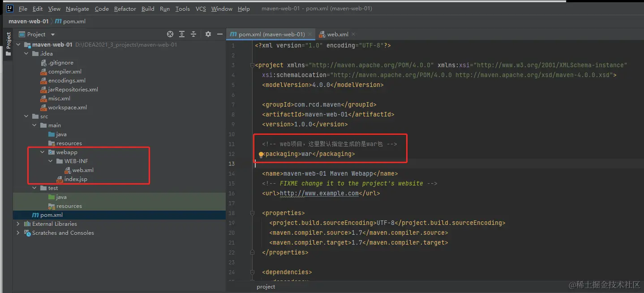Select index.jsp in the project tree
The height and width of the screenshot is (293, 644).
pyautogui.click(x=76, y=179)
